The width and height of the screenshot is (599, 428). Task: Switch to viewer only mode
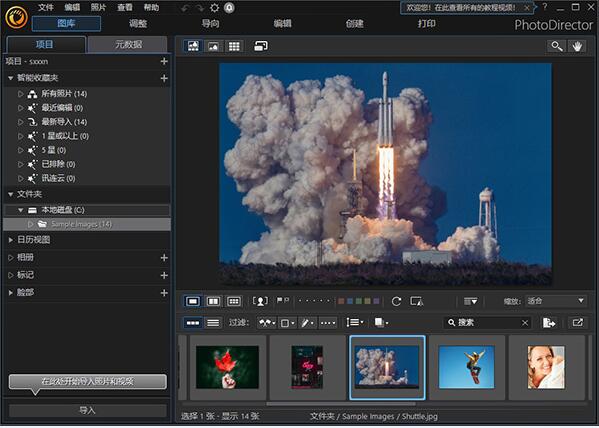pyautogui.click(x=214, y=46)
